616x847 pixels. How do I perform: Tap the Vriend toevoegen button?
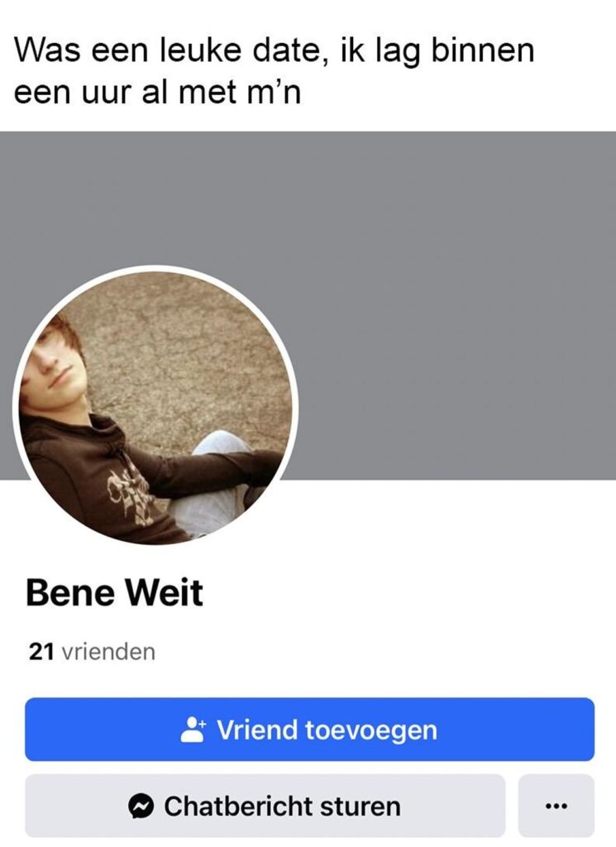(309, 730)
